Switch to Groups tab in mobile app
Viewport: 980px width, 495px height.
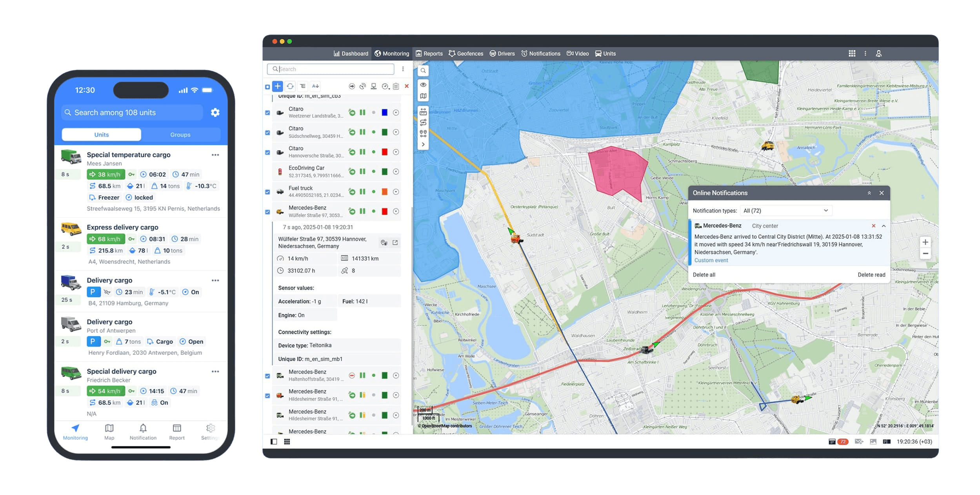(180, 135)
